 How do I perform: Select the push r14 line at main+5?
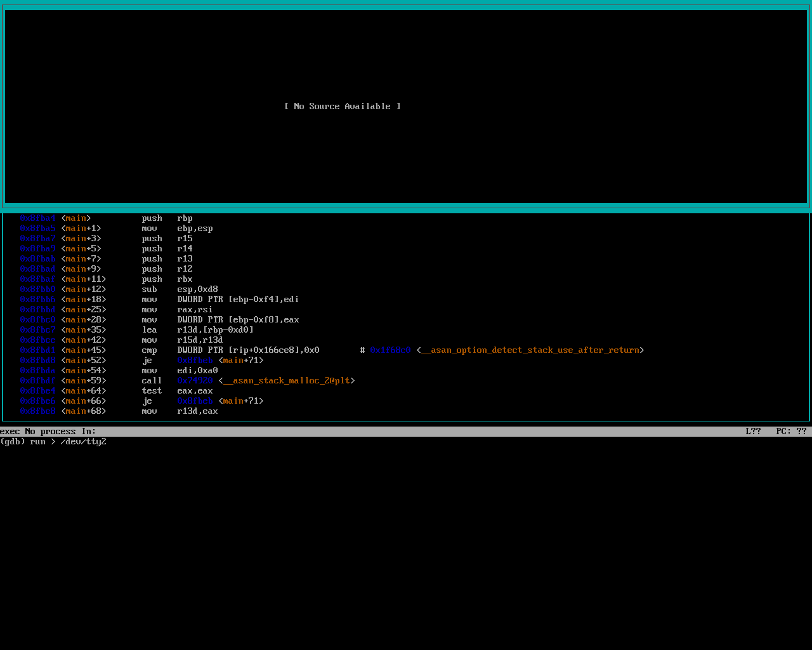(x=167, y=249)
